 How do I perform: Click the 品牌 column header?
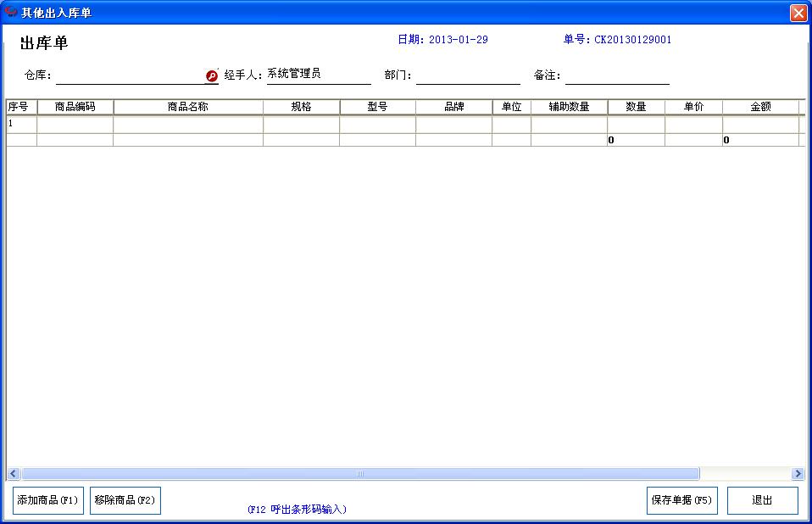(453, 106)
